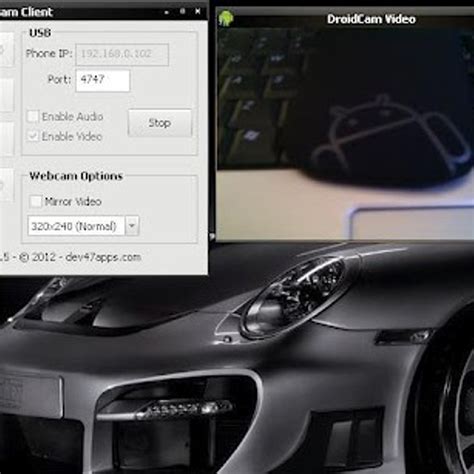Image resolution: width=474 pixels, height=474 pixels.
Task: Enable the Enable Audio checkbox
Action: tap(33, 116)
